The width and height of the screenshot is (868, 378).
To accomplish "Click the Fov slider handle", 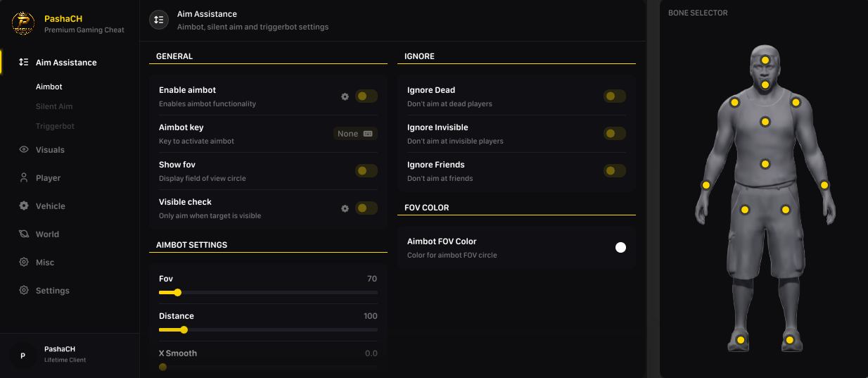I will click(177, 293).
